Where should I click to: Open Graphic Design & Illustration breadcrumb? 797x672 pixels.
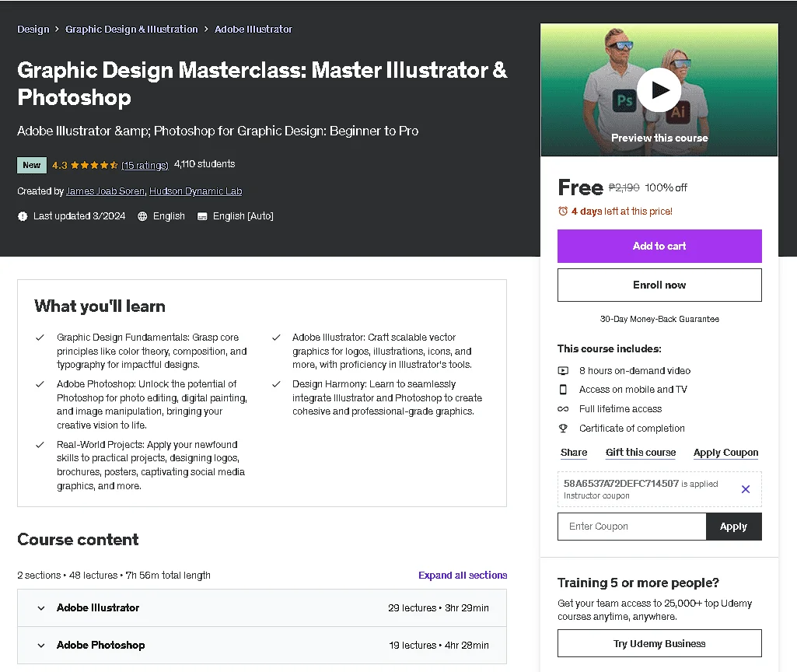click(x=131, y=29)
